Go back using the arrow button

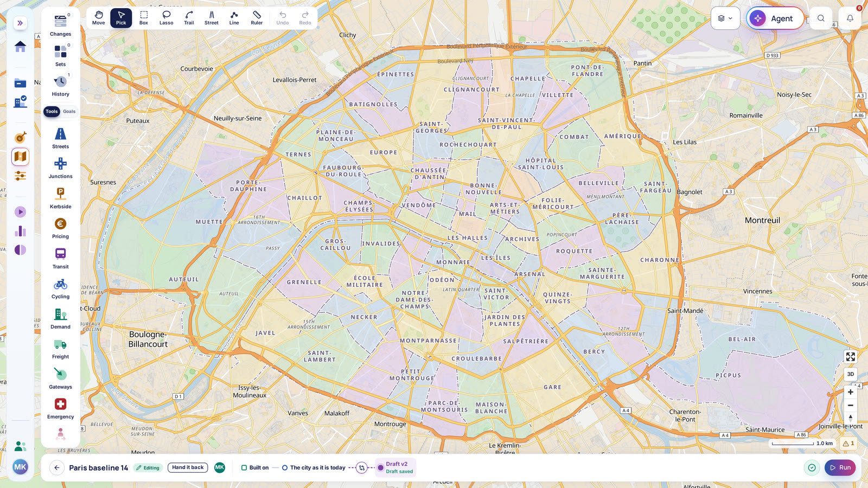pos(57,467)
